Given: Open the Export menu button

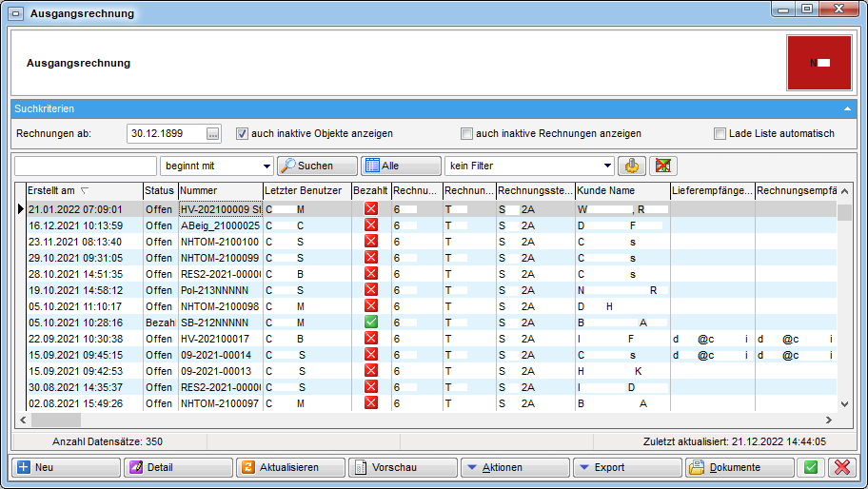Looking at the screenshot, I should [x=627, y=467].
